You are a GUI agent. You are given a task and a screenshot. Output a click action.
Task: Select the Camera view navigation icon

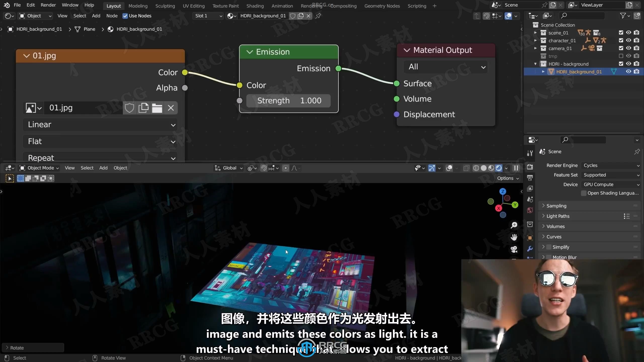(x=514, y=248)
